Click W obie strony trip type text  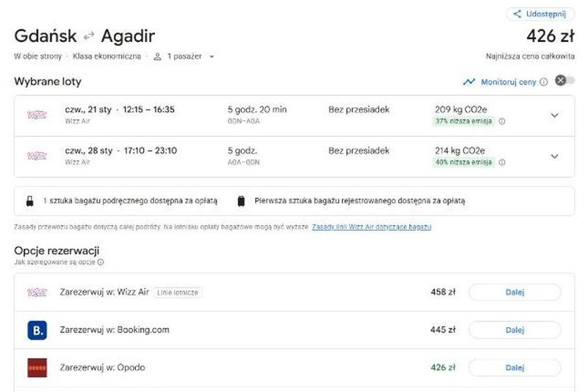tap(38, 57)
